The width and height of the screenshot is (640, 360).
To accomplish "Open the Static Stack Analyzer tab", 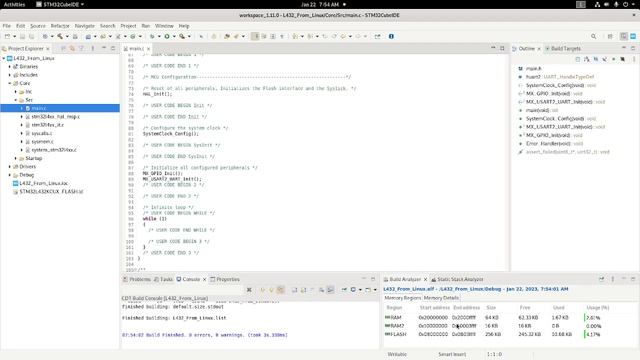I will pyautogui.click(x=457, y=279).
